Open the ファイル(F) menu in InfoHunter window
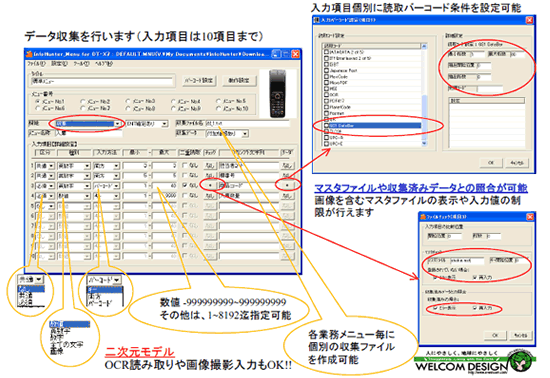 [x=36, y=64]
